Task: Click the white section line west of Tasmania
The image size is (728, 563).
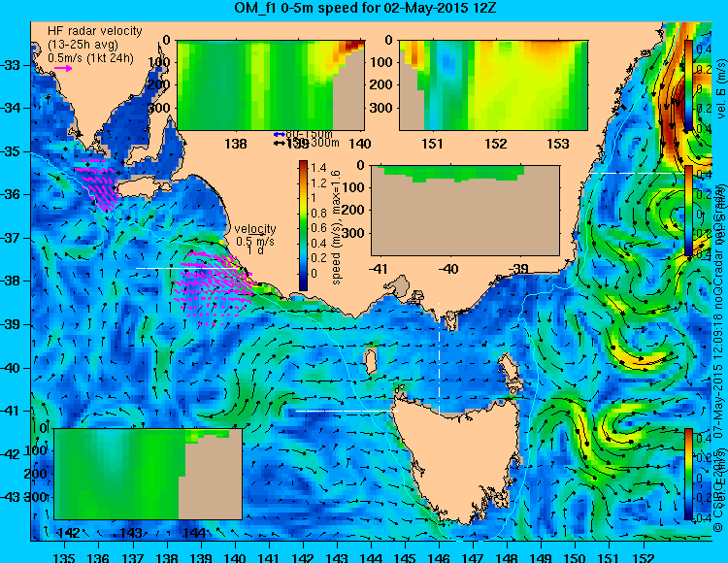Action: 347,411
